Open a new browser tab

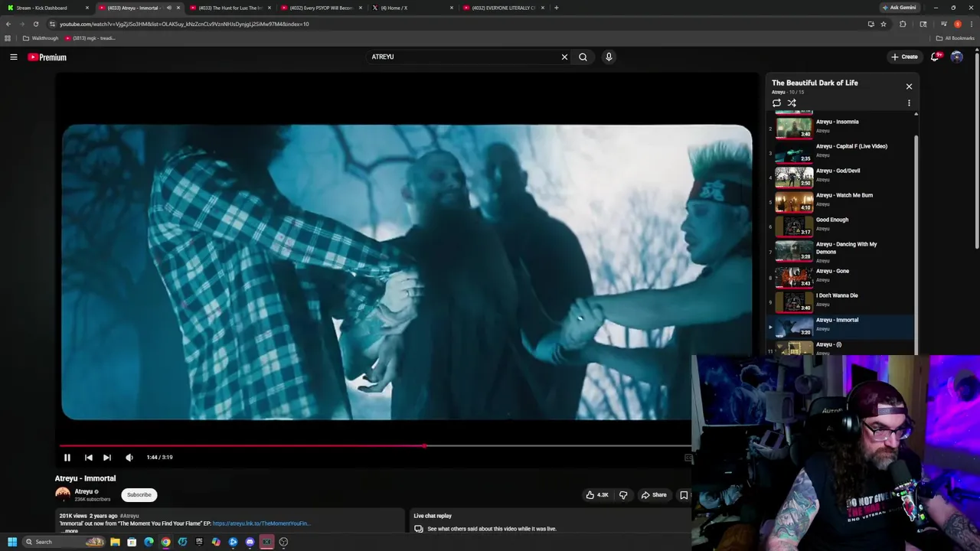[x=557, y=8]
